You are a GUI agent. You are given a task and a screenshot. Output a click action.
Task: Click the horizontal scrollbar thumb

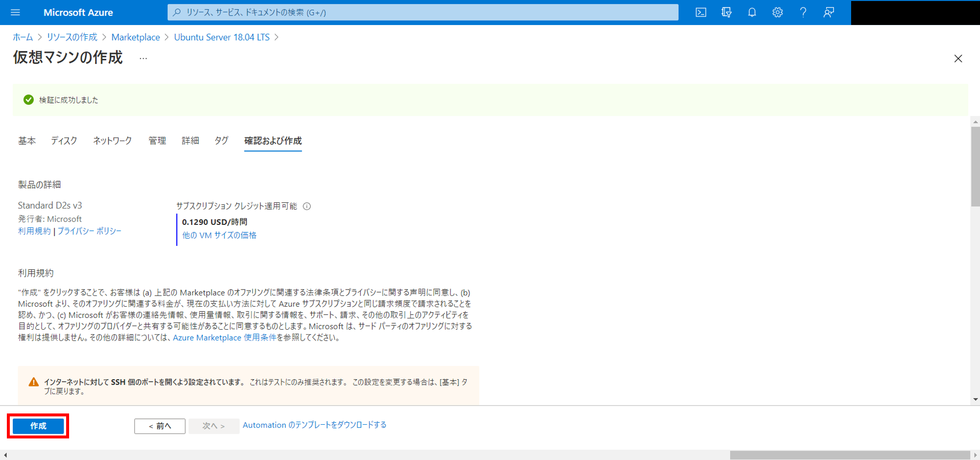[x=850, y=455]
